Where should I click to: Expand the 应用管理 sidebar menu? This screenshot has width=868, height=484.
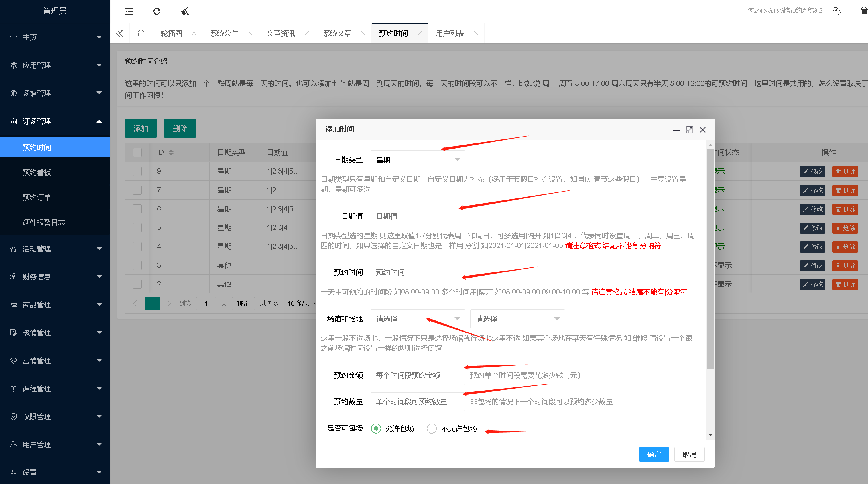55,65
